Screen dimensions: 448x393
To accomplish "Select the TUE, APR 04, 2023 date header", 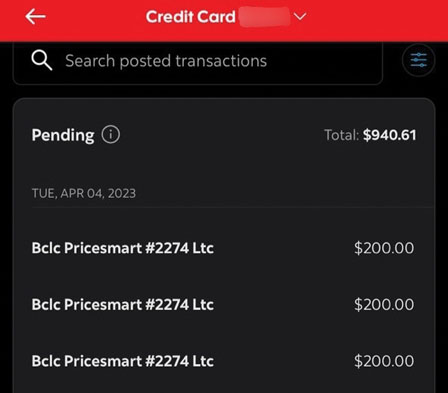I will point(84,193).
